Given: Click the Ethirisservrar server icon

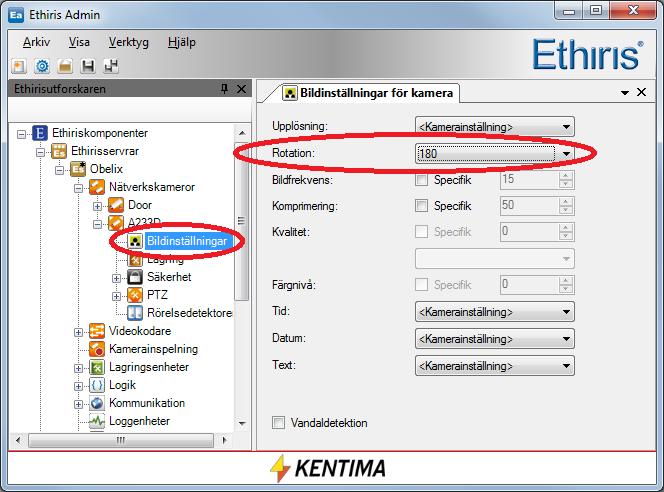Looking at the screenshot, I should click(x=59, y=151).
